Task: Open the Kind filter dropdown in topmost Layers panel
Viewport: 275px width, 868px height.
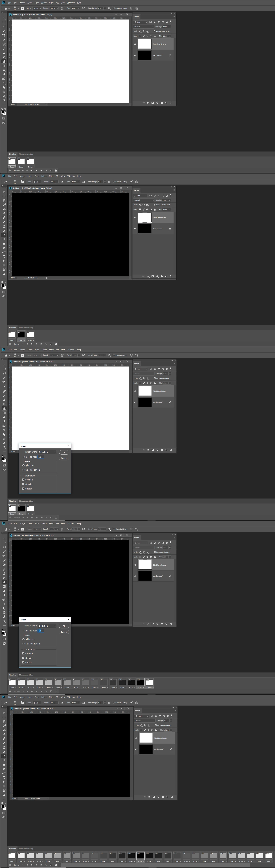Action: (141, 22)
